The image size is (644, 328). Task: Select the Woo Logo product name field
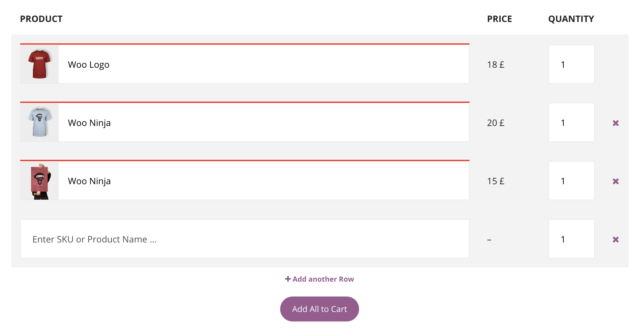coord(264,64)
